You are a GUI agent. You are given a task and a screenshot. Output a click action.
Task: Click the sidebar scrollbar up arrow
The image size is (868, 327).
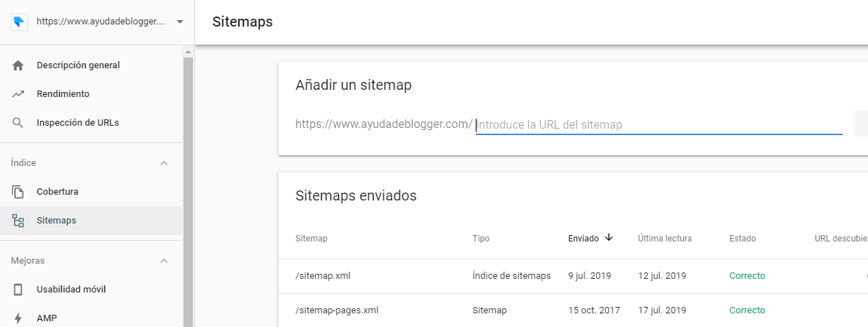tap(189, 52)
